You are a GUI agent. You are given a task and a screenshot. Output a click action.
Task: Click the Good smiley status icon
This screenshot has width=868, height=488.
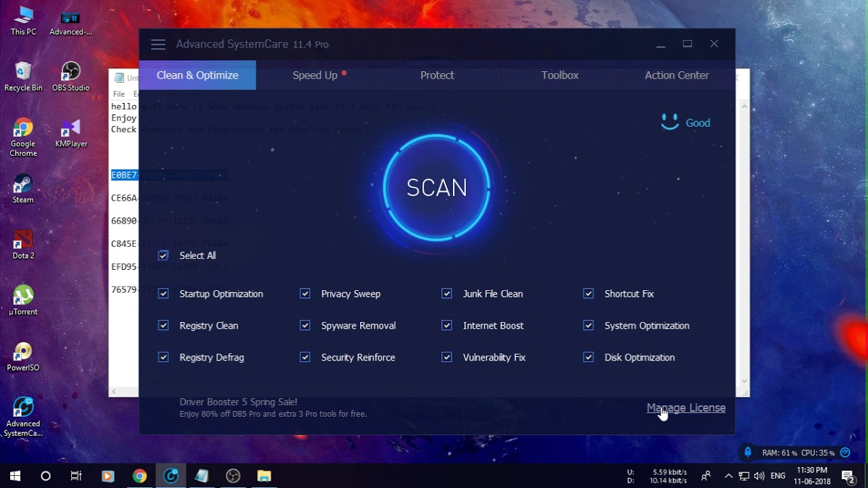pyautogui.click(x=670, y=123)
